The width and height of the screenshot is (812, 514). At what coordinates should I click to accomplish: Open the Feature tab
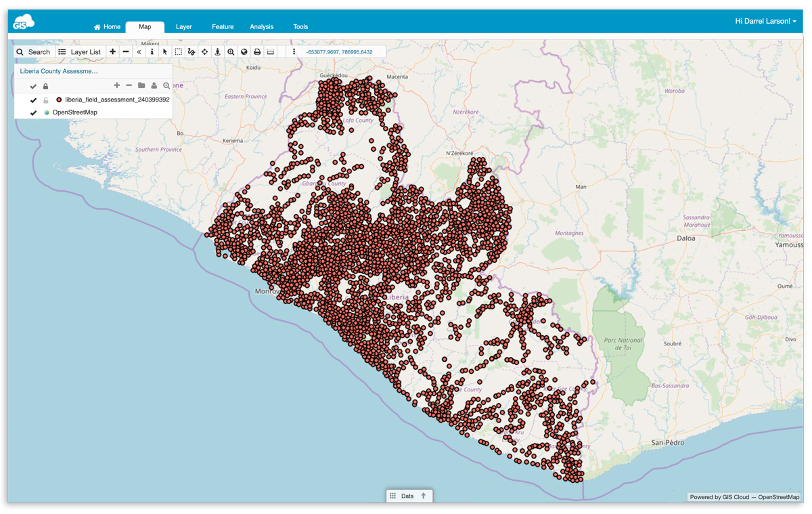click(222, 27)
